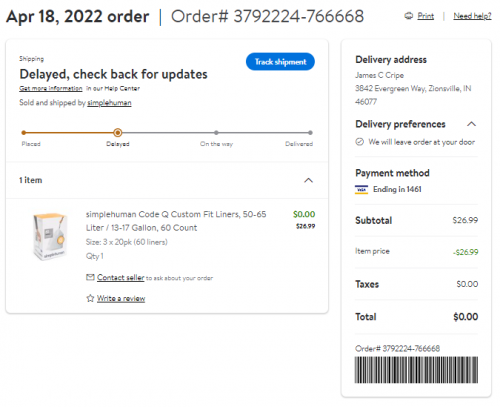The width and height of the screenshot is (500, 407).
Task: Open the simplehuman liners product thumbnail
Action: [x=50, y=236]
